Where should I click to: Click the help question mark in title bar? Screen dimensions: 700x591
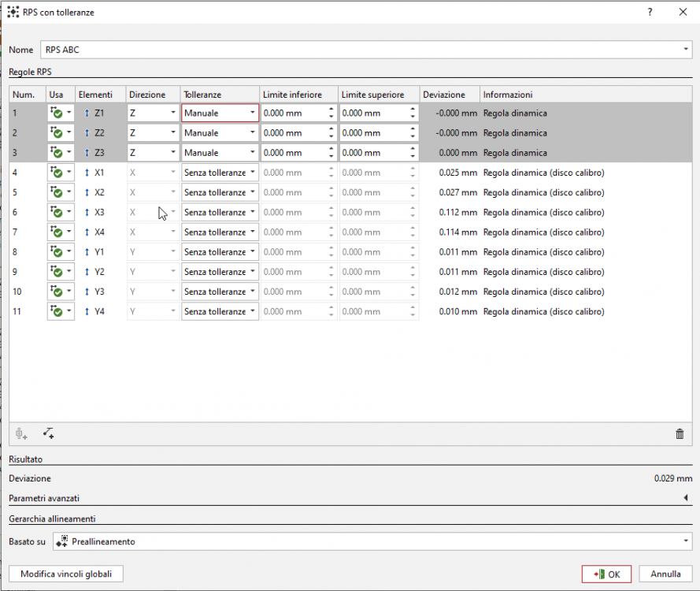(650, 12)
